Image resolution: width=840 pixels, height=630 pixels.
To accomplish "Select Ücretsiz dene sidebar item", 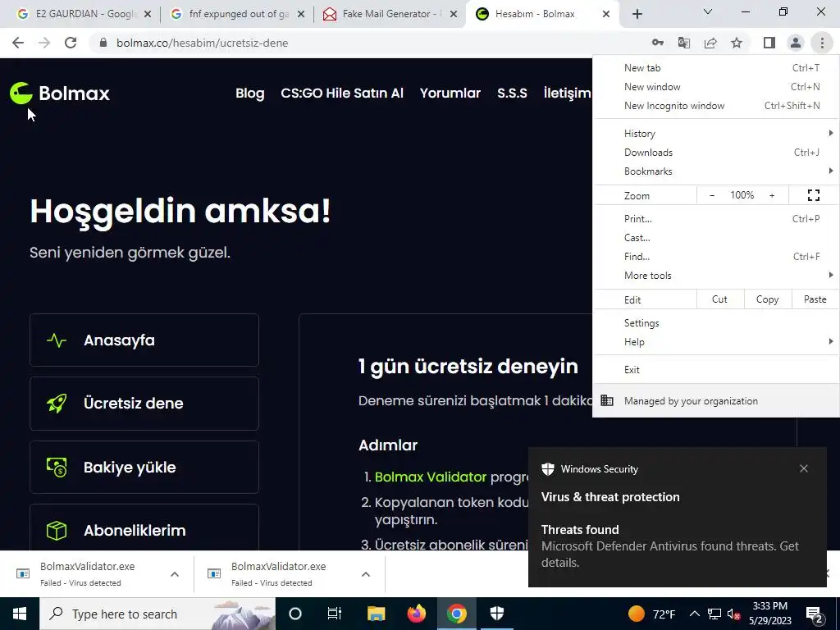I will (144, 404).
